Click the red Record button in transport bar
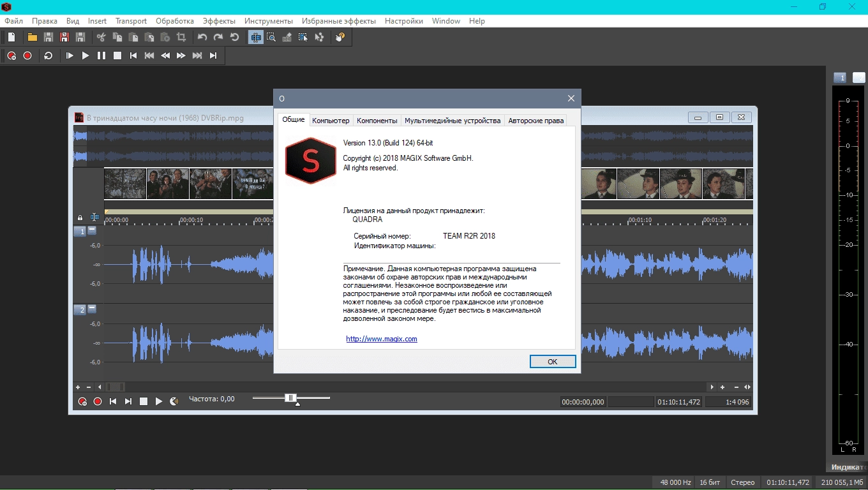Viewport: 868px width, 490px height. [x=27, y=56]
